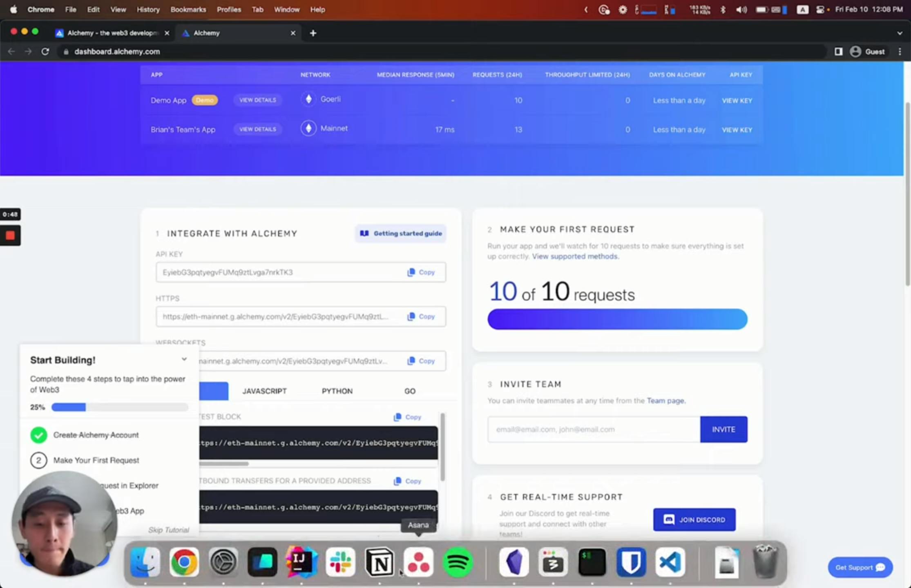Click the Make Your First Request step circle
The image size is (911, 588).
pos(39,460)
